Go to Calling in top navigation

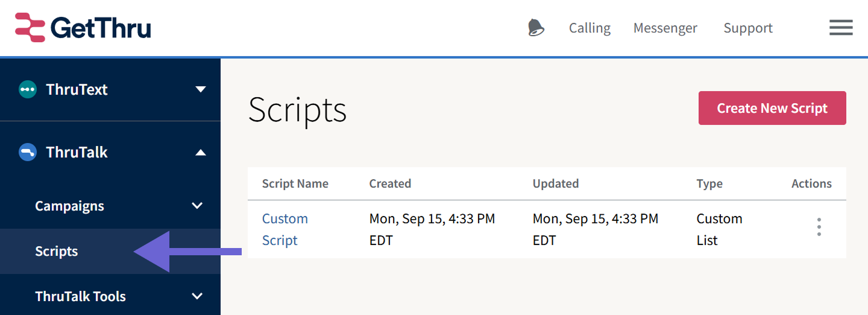click(590, 28)
